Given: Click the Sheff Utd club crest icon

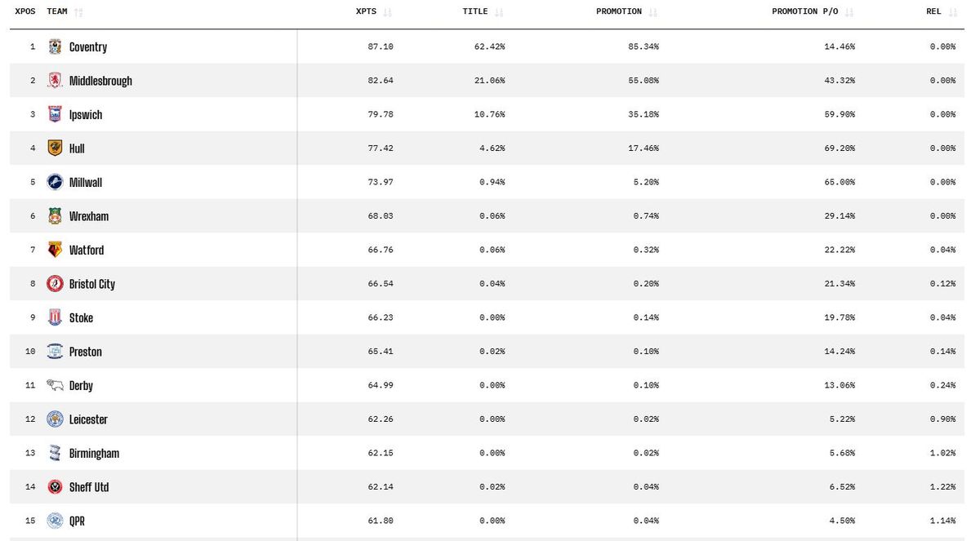Looking at the screenshot, I should 55,486.
